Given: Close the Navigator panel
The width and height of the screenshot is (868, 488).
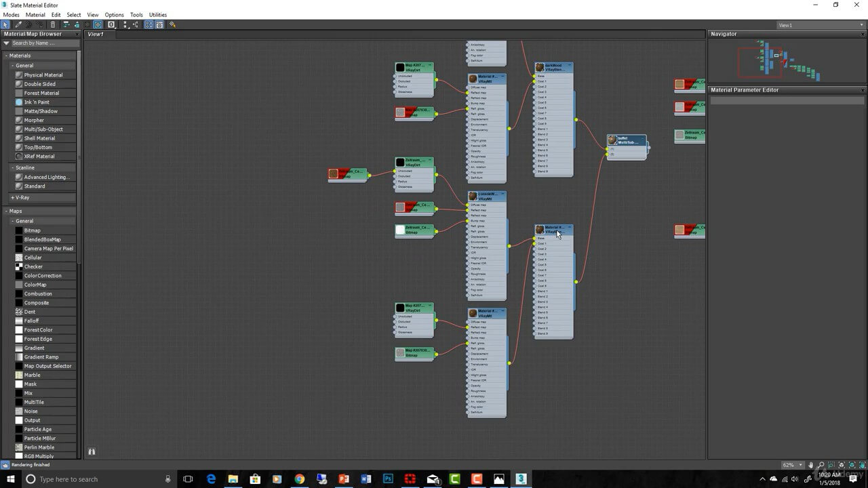Looking at the screenshot, I should pos(863,34).
